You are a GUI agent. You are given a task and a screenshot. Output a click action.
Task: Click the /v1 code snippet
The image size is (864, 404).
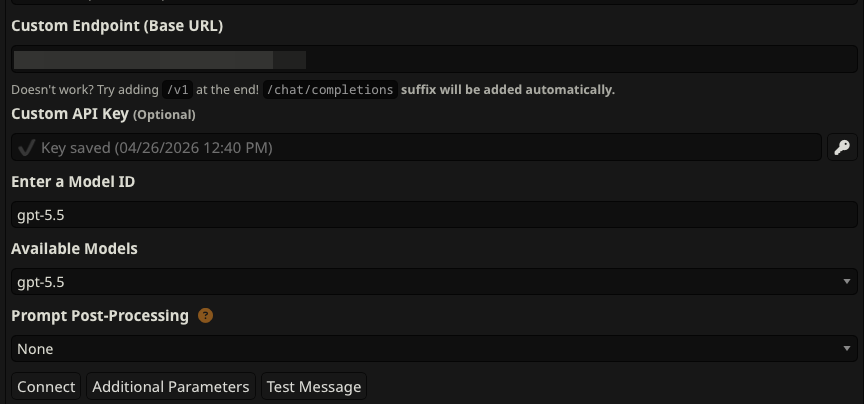177,90
